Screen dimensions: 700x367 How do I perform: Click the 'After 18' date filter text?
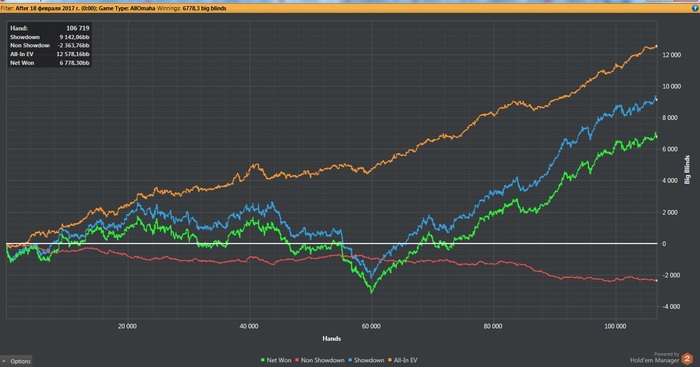pyautogui.click(x=27, y=8)
